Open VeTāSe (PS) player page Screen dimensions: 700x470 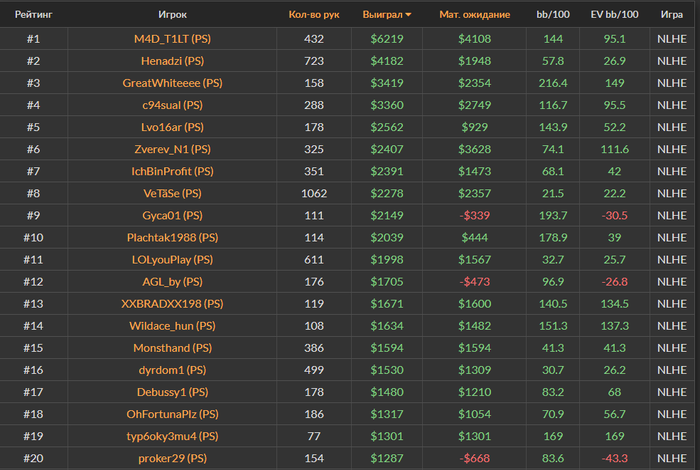point(172,193)
